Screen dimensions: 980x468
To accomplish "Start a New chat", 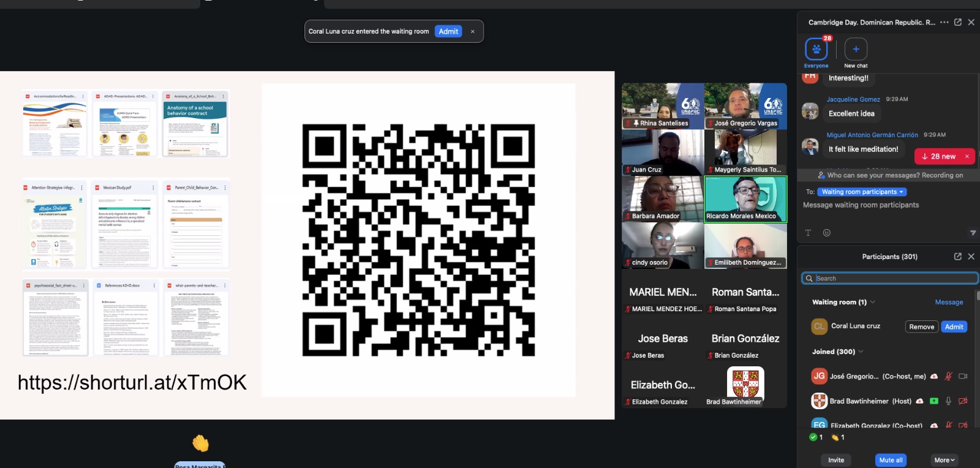I will click(x=856, y=50).
